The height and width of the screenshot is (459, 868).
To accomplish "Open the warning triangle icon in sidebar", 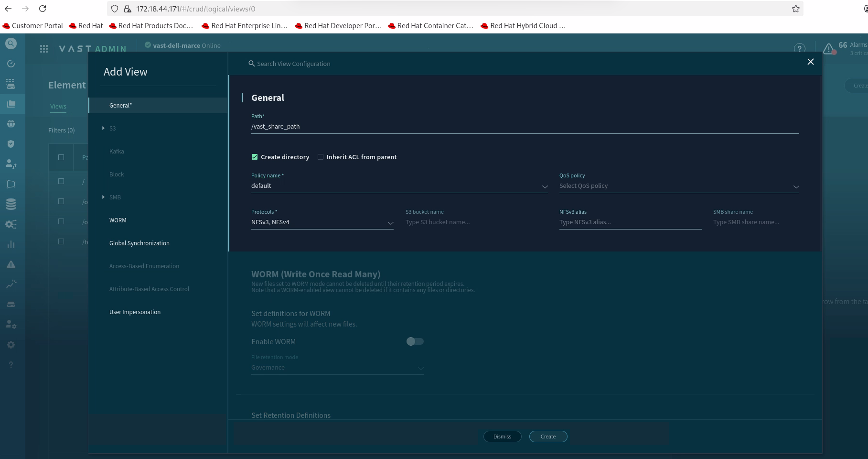I will coord(11,264).
